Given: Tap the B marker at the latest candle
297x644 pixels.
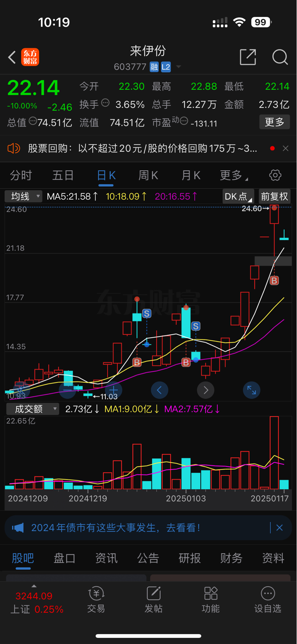Looking at the screenshot, I should coord(274,281).
